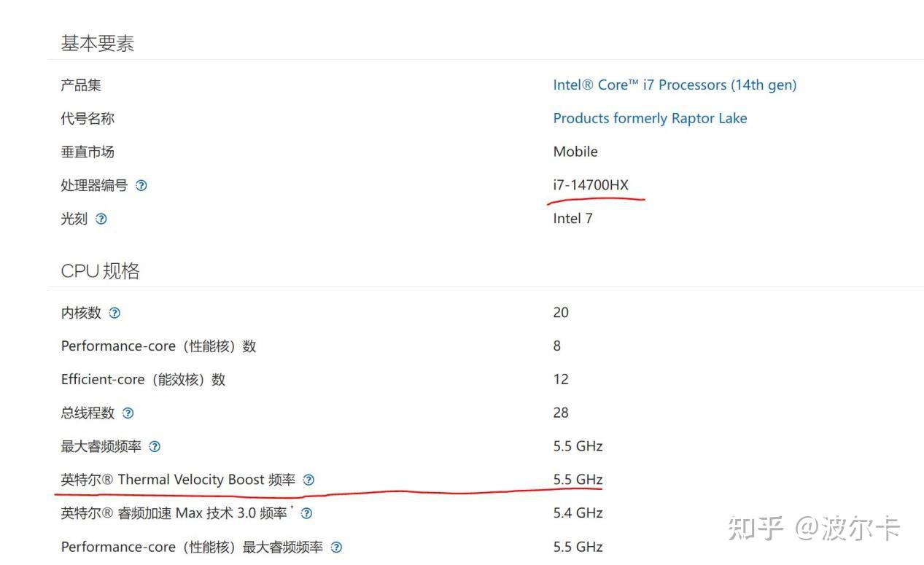Viewport: 924px width, 565px height.
Task: Click the help icon next to 处理器编号
Action: tap(141, 186)
